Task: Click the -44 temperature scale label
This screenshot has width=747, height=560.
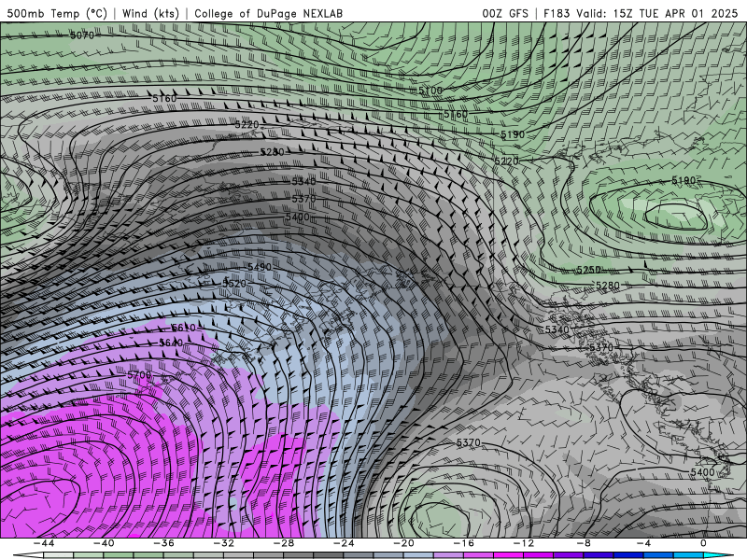Action: point(44,543)
